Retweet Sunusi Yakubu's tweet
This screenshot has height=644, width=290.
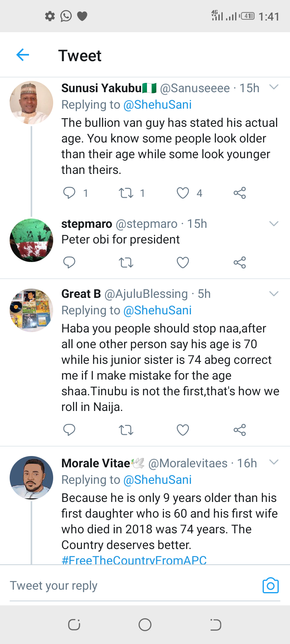point(126,193)
